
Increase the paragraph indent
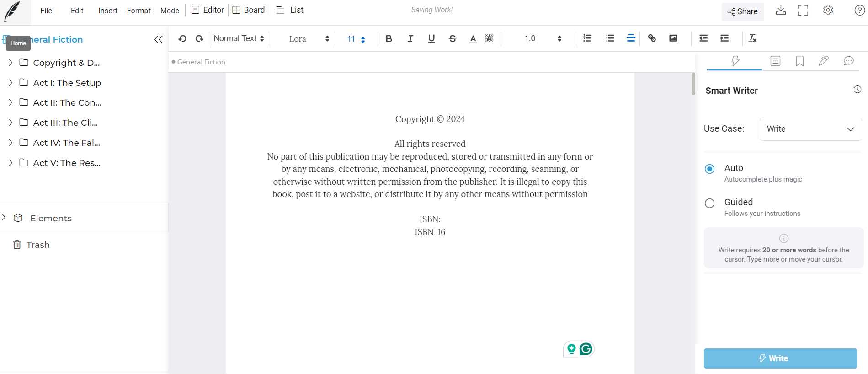tap(724, 38)
